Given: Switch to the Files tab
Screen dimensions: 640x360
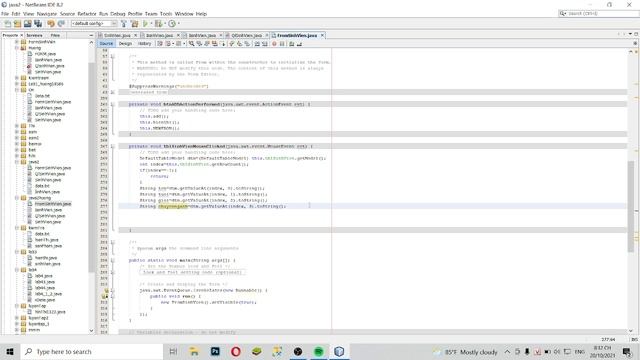Looking at the screenshot, I should tap(55, 36).
